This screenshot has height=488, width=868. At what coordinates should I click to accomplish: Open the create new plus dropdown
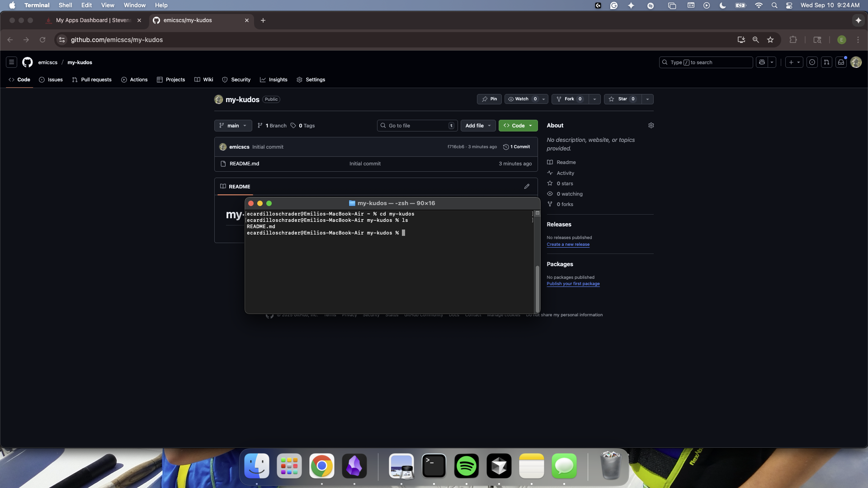(x=794, y=62)
